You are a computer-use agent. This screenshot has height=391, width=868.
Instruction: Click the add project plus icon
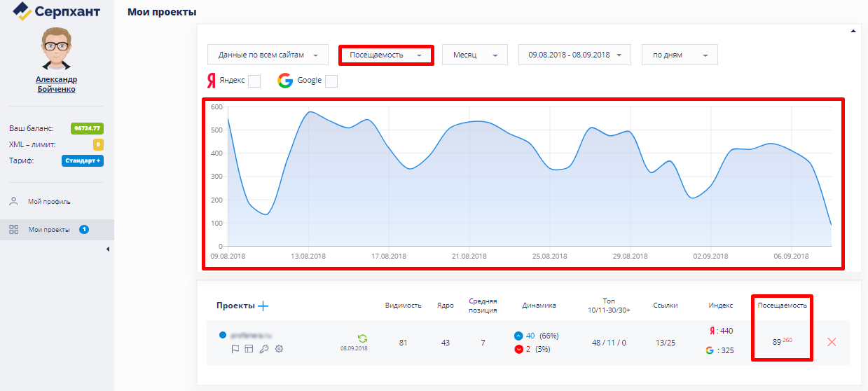click(x=263, y=306)
